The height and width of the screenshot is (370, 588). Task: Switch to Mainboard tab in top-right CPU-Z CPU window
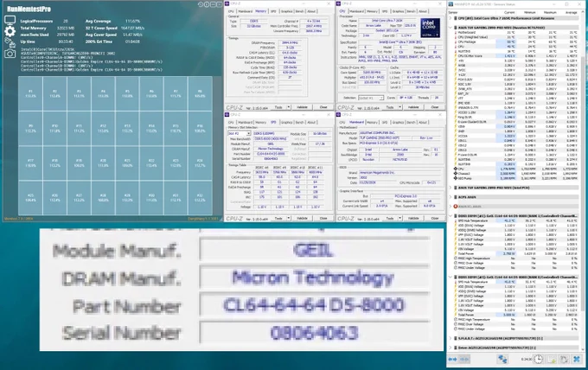tap(356, 11)
